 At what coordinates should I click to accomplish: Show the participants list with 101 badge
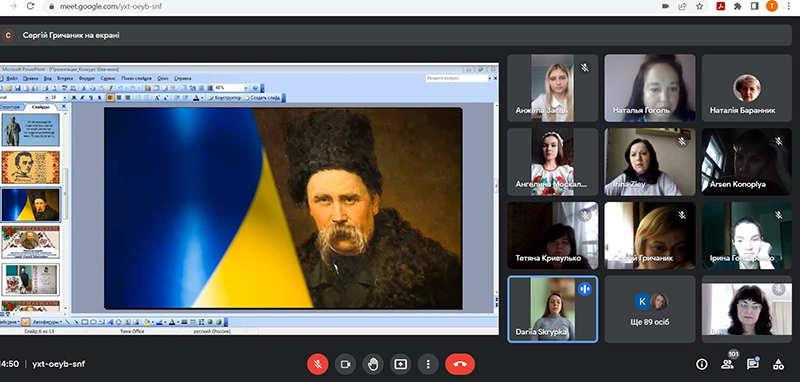(x=727, y=364)
